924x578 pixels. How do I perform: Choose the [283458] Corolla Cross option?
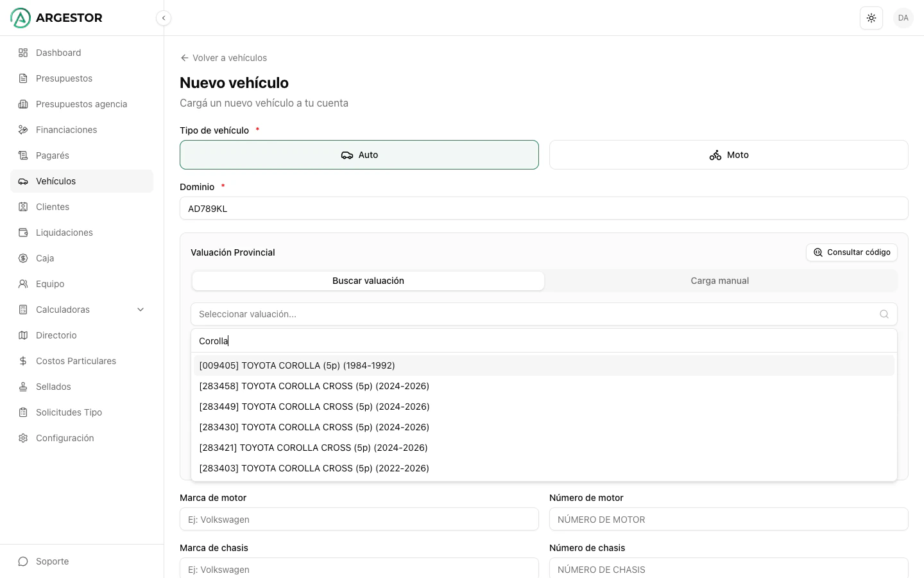(x=544, y=386)
